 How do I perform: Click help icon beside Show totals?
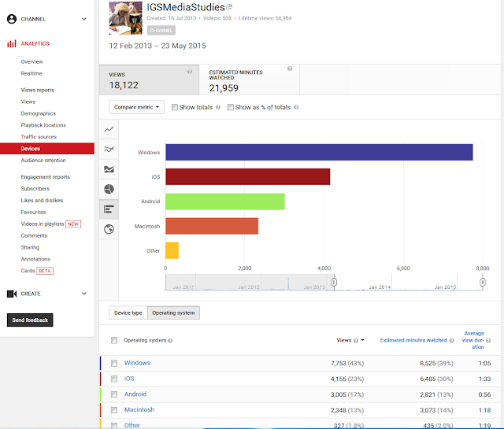click(x=218, y=107)
